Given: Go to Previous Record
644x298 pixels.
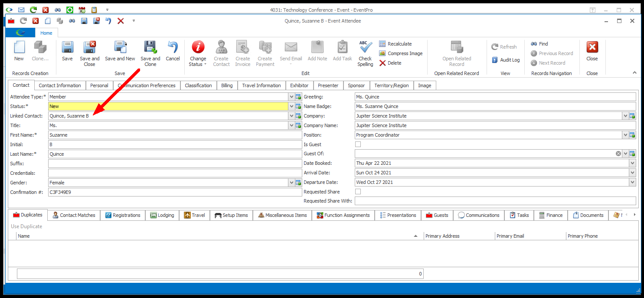Looking at the screenshot, I should point(552,53).
